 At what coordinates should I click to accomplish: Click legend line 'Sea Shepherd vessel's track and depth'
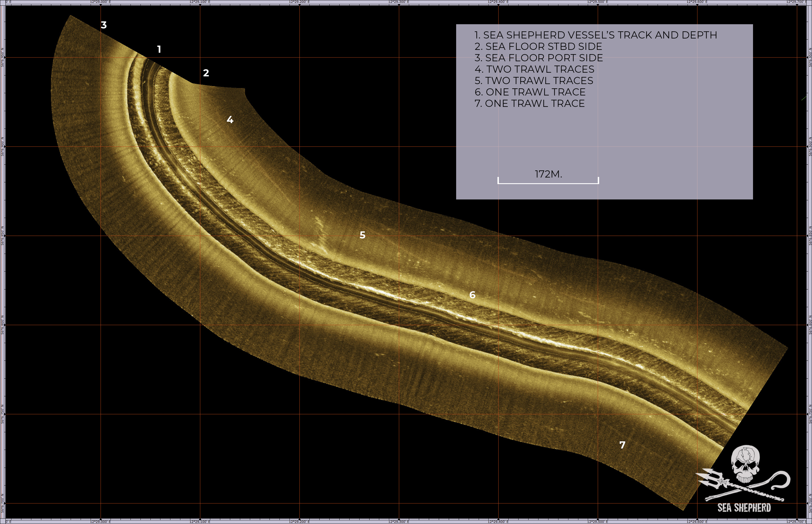coord(596,35)
